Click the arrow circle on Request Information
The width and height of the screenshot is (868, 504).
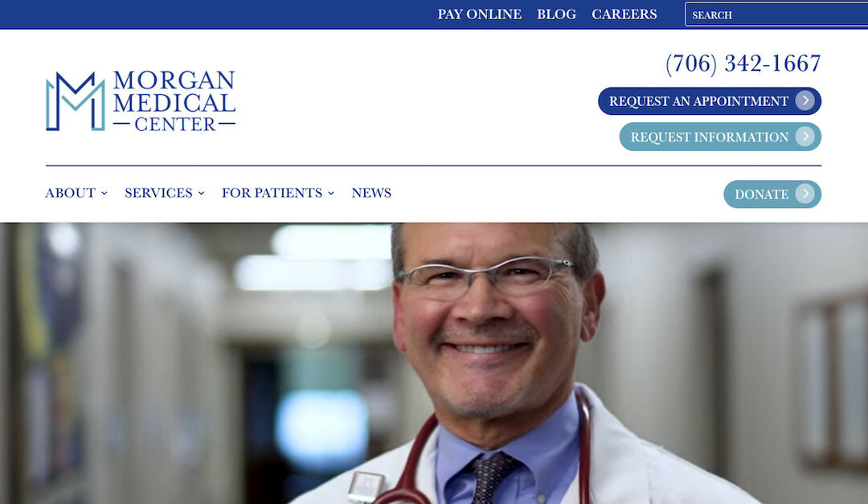(x=805, y=136)
